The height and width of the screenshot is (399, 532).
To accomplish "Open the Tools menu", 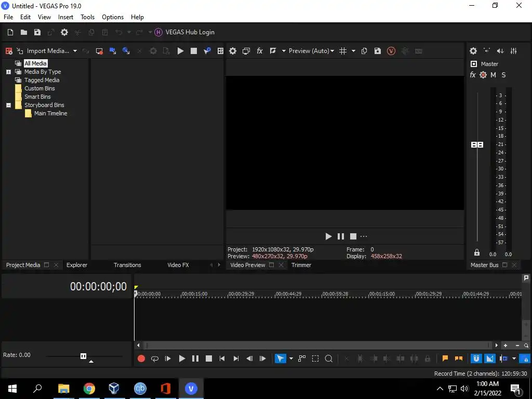I will pos(87,17).
